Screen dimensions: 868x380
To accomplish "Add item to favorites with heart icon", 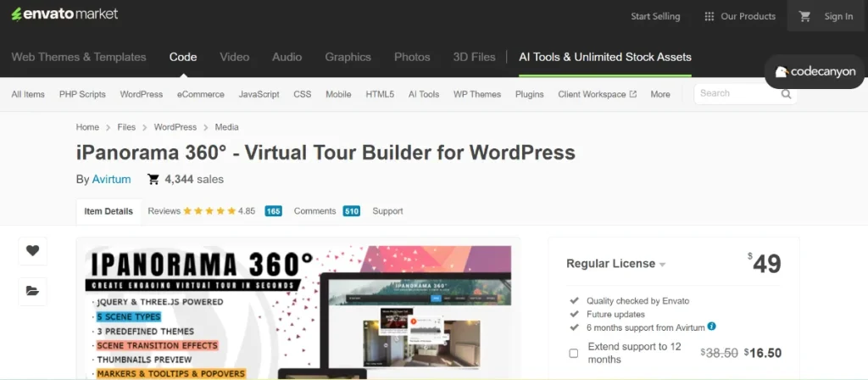I will 33,251.
